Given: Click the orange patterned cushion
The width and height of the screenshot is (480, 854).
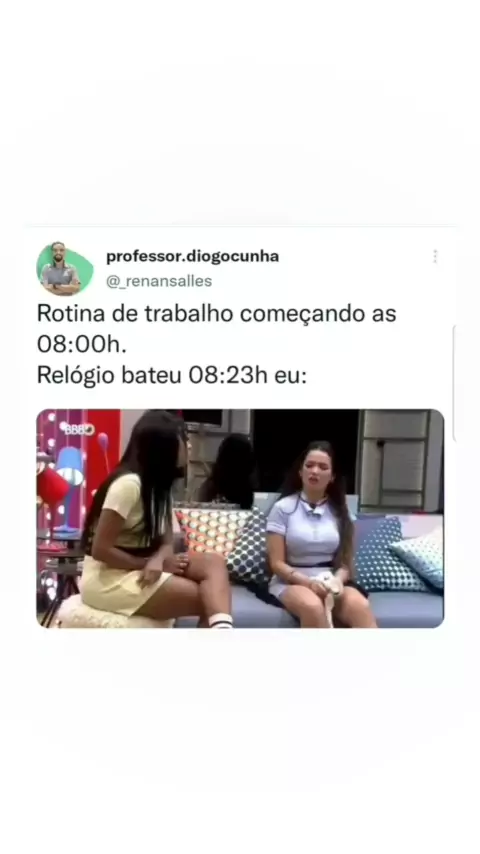Looking at the screenshot, I should tap(211, 531).
